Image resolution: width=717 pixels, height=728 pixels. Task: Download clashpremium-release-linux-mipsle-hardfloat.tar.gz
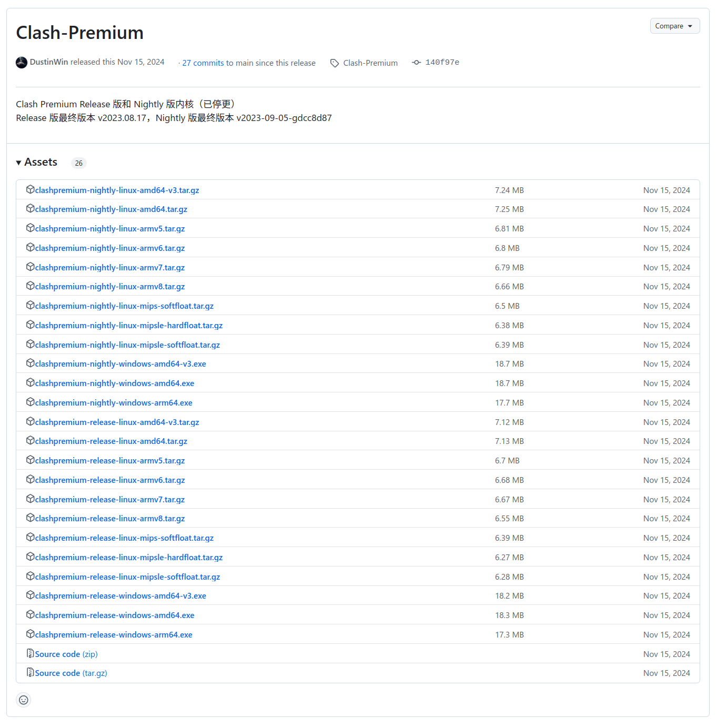click(129, 557)
